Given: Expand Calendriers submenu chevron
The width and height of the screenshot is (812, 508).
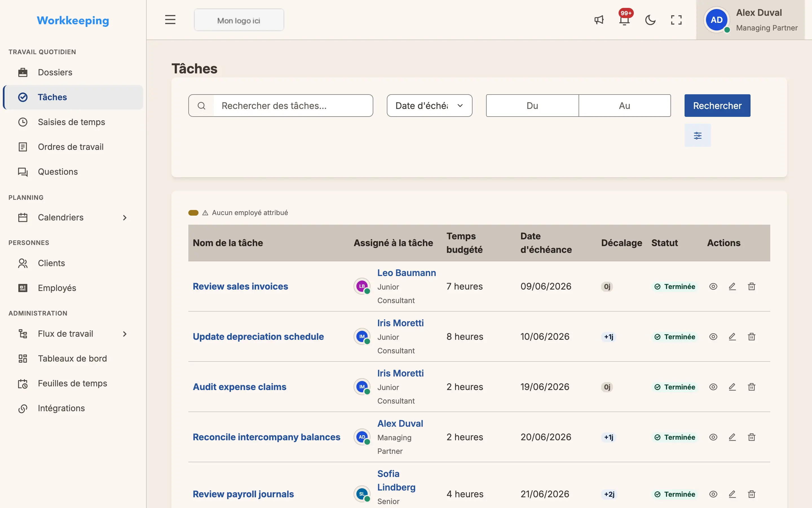Looking at the screenshot, I should (125, 217).
